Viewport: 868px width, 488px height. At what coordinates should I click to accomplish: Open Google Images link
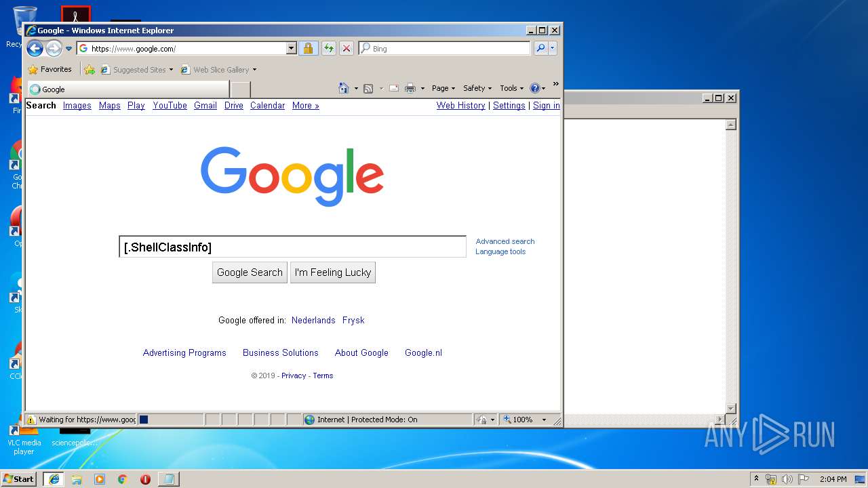[77, 105]
